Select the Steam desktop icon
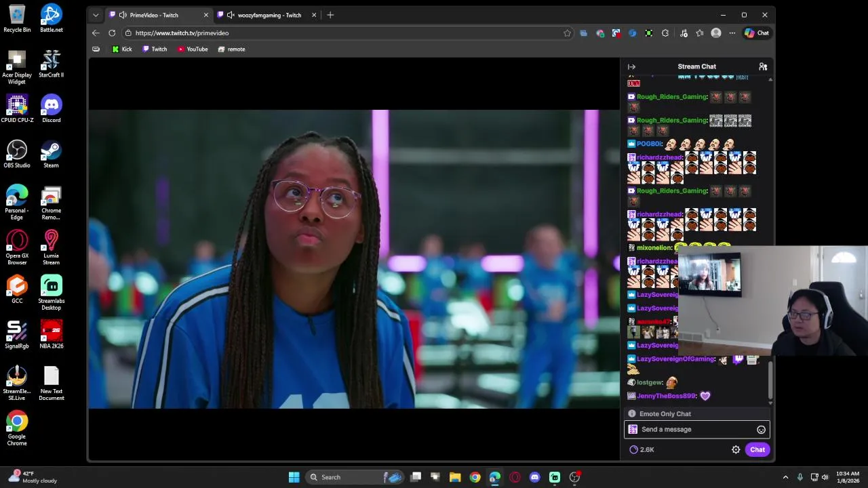The width and height of the screenshot is (868, 488). (x=51, y=154)
